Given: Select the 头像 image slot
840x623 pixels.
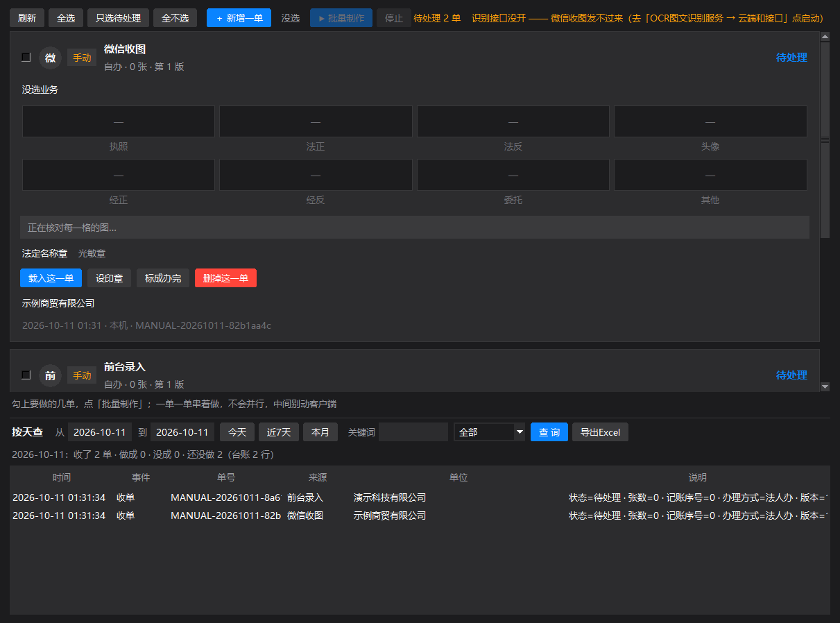Looking at the screenshot, I should coord(710,121).
